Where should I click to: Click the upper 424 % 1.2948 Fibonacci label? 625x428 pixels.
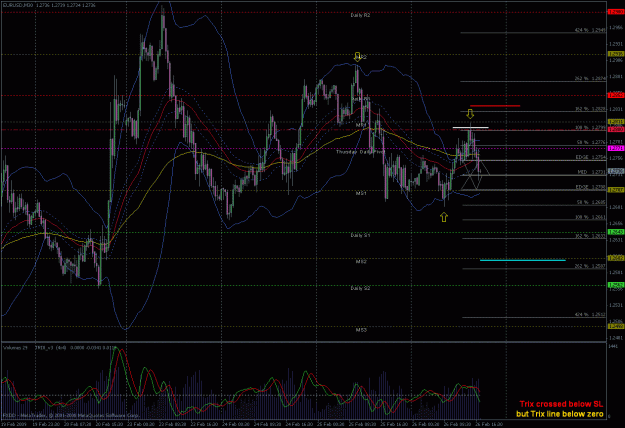[590, 30]
